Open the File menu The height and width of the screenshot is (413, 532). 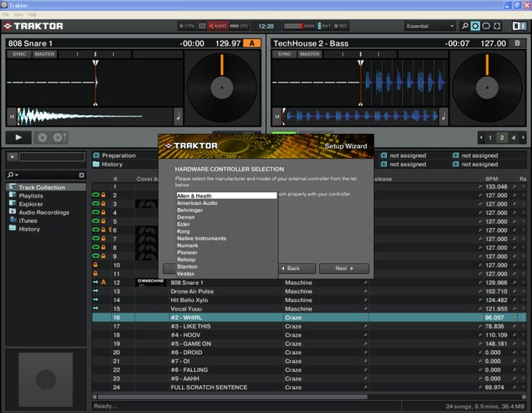pos(5,15)
